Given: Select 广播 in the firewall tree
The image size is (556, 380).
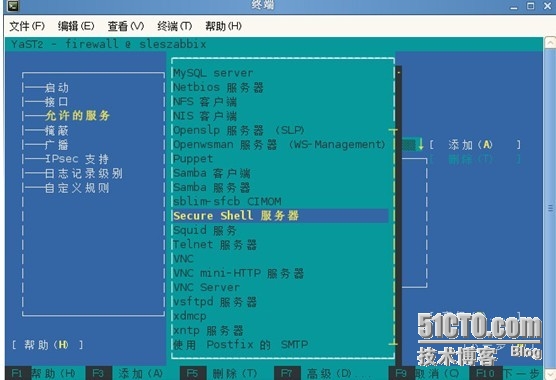Looking at the screenshot, I should [x=57, y=145].
